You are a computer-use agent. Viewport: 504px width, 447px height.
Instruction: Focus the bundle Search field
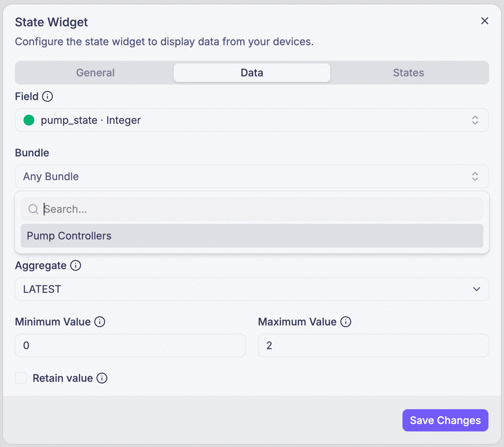click(x=252, y=209)
